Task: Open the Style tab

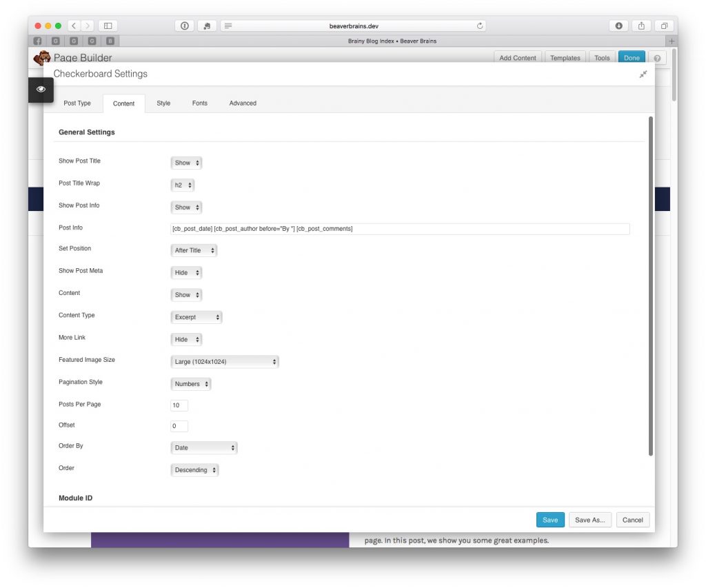Action: (163, 103)
